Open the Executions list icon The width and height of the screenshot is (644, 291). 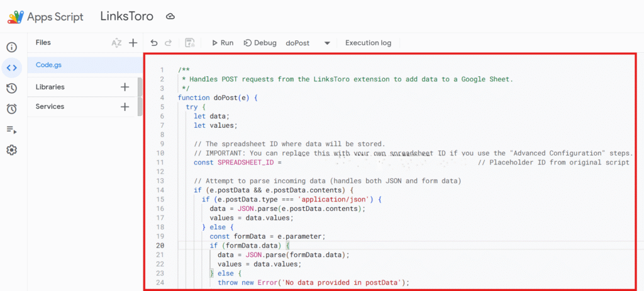click(x=11, y=130)
